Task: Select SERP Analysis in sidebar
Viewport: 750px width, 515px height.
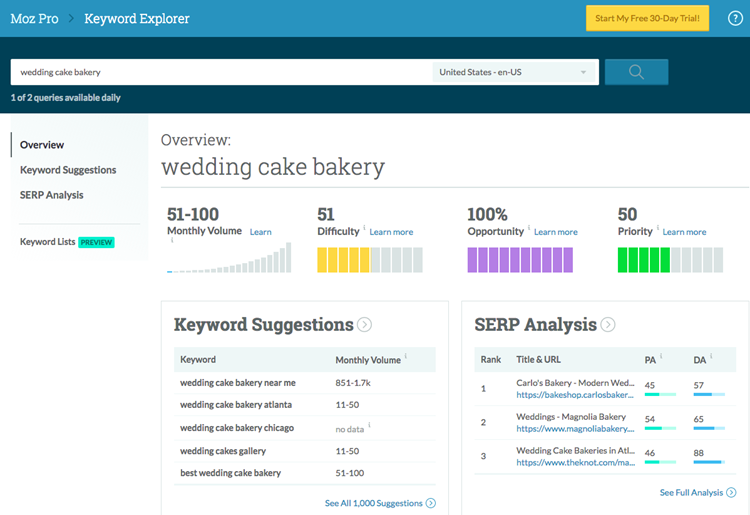Action: pyautogui.click(x=52, y=195)
